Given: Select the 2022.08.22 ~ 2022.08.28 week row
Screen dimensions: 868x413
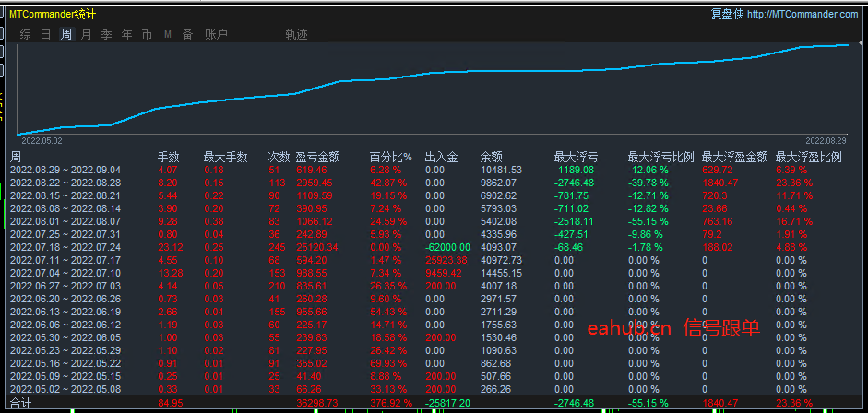Looking at the screenshot, I should tap(434, 183).
